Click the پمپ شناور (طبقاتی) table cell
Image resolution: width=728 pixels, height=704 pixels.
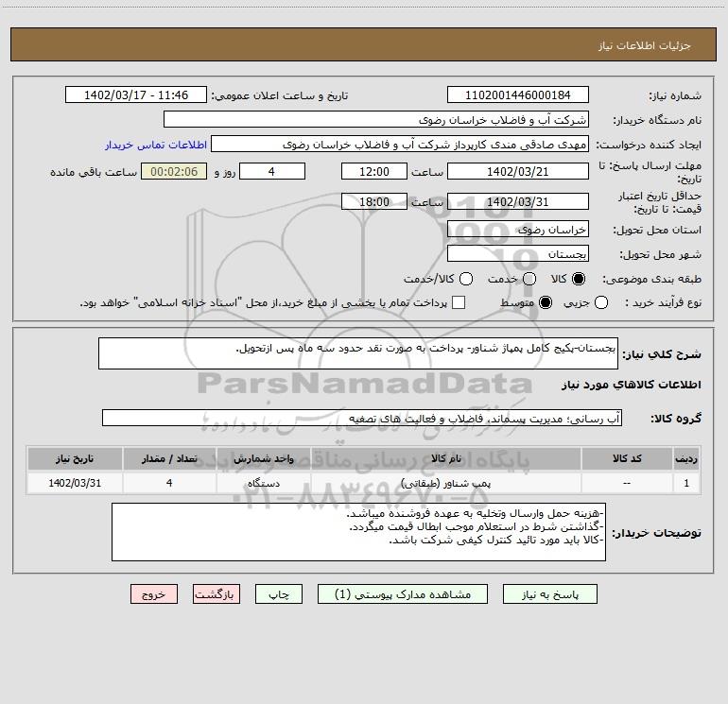click(445, 483)
